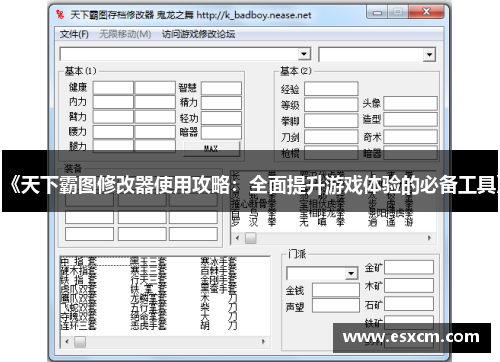Viewport: 500px width, 362px height.
Task: Select 虎爪双套 in the equipment list
Action: point(78,288)
